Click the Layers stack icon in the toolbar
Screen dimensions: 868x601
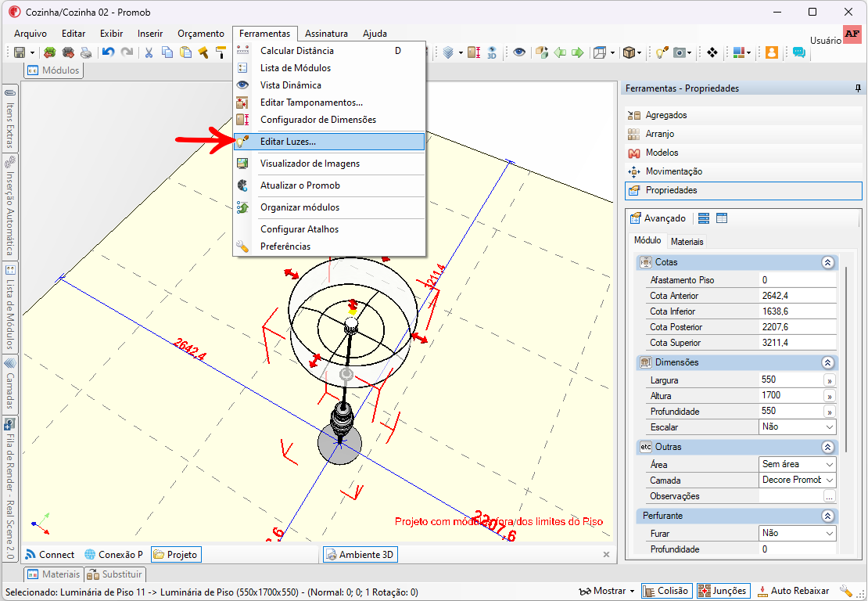pyautogui.click(x=448, y=52)
